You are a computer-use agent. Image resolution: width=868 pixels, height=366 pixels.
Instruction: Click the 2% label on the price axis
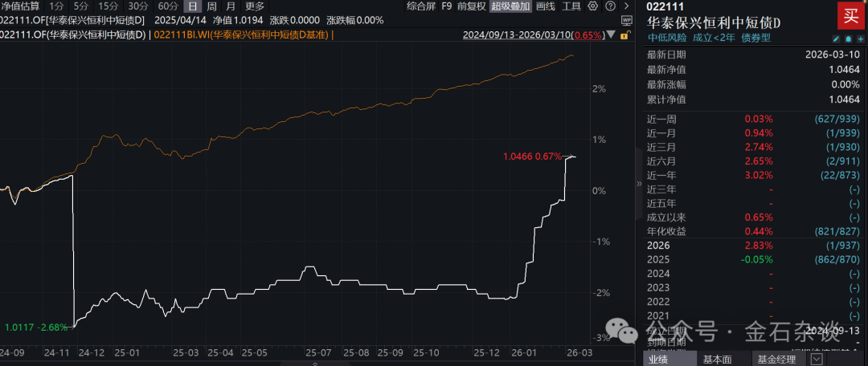pos(600,88)
